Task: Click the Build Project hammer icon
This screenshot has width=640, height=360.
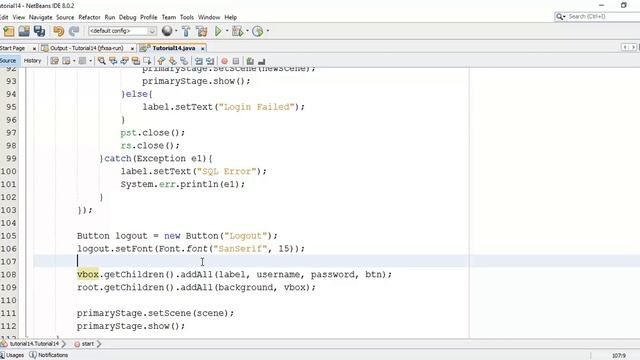Action: pos(186,31)
